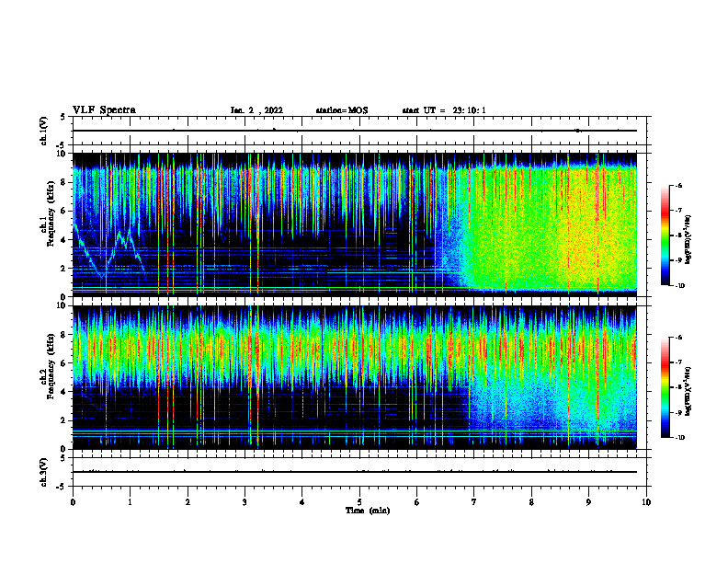728x563 pixels.
Task: Click the "ch.3(V)" axis label at bottom
Action: click(43, 472)
